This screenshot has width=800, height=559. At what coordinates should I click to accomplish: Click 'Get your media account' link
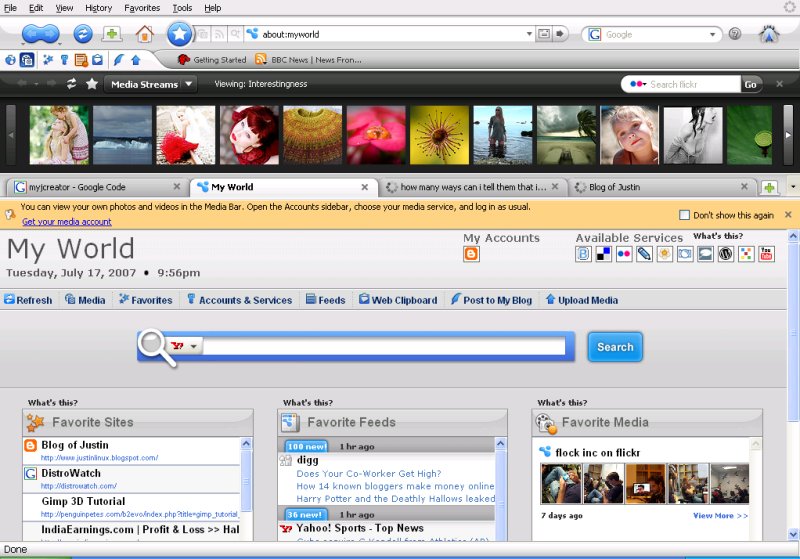[x=66, y=222]
